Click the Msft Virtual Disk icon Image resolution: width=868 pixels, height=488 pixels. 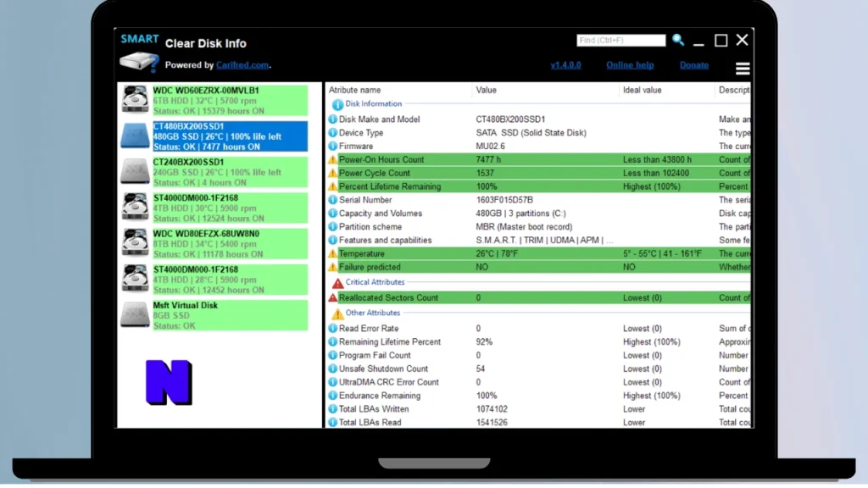point(135,315)
